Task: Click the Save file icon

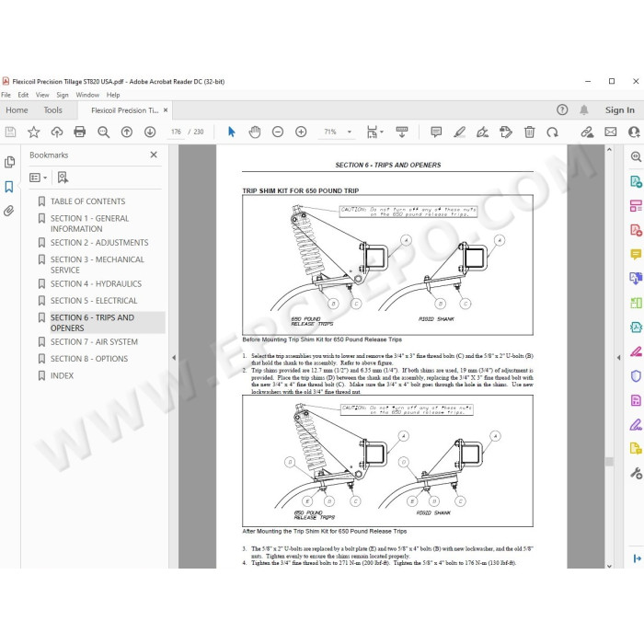Action: pos(10,132)
